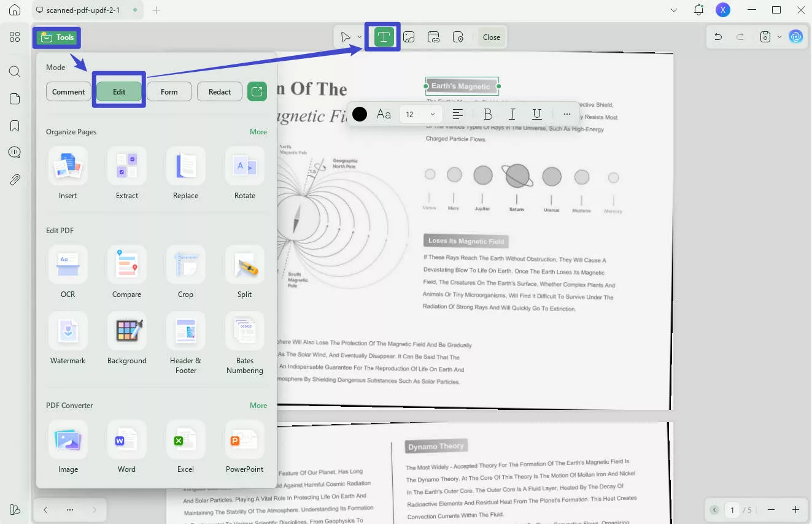The width and height of the screenshot is (812, 524).
Task: Open the title bar tab list chevron
Action: pos(674,10)
